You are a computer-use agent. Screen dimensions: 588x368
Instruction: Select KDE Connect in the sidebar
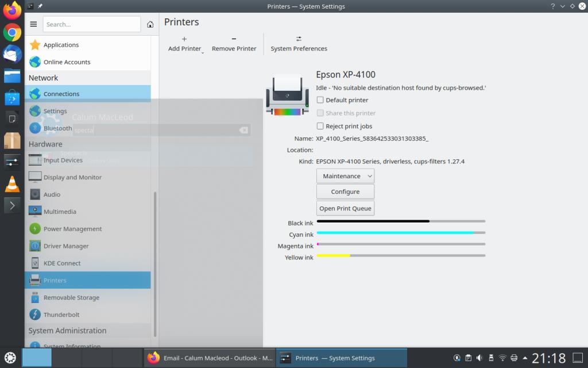tap(62, 263)
